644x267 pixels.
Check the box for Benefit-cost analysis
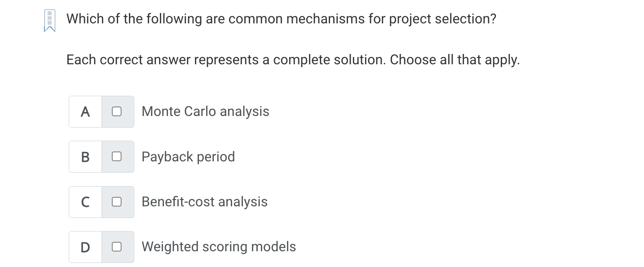(x=117, y=202)
